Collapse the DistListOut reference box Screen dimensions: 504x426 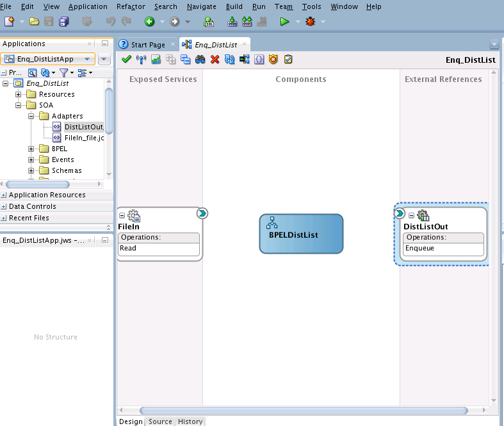(412, 215)
